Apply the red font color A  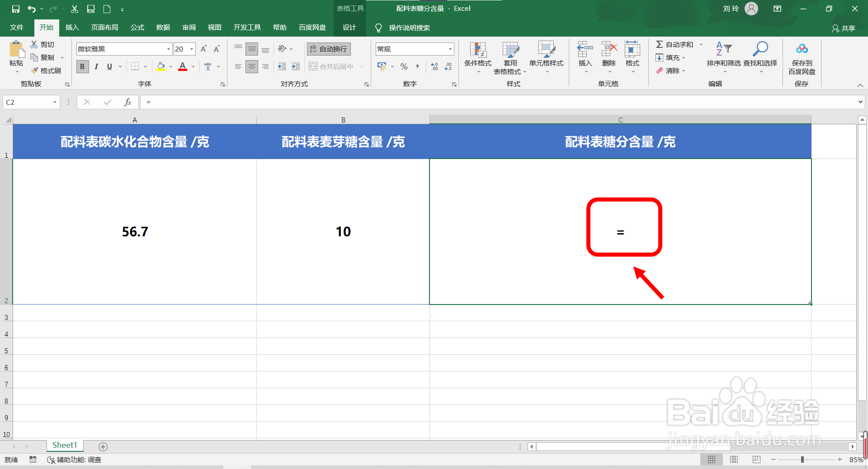click(x=183, y=66)
